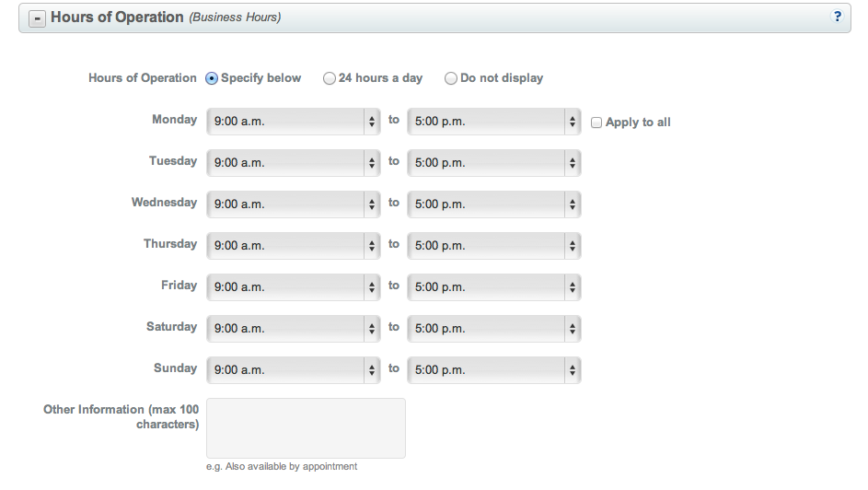Open Monday opening time dropdown
The image size is (868, 490).
[x=294, y=122]
